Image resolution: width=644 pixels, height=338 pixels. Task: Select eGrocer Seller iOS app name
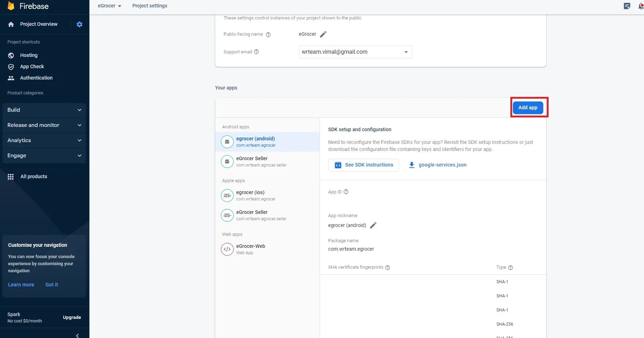click(x=252, y=212)
